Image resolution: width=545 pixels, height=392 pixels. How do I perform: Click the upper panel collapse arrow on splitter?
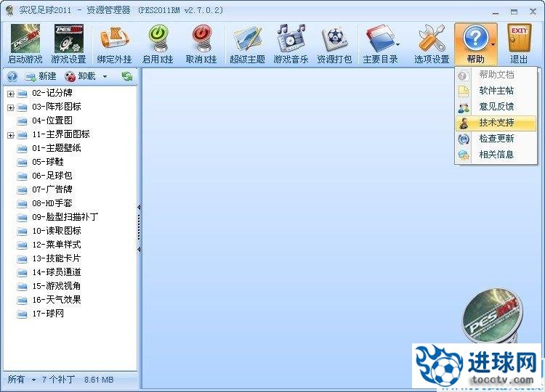pyautogui.click(x=139, y=208)
